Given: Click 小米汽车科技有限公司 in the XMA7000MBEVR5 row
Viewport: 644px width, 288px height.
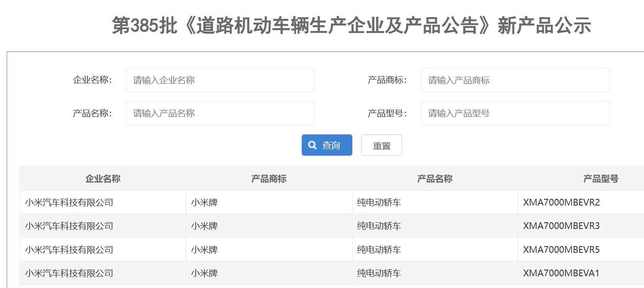Looking at the screenshot, I should [69, 250].
